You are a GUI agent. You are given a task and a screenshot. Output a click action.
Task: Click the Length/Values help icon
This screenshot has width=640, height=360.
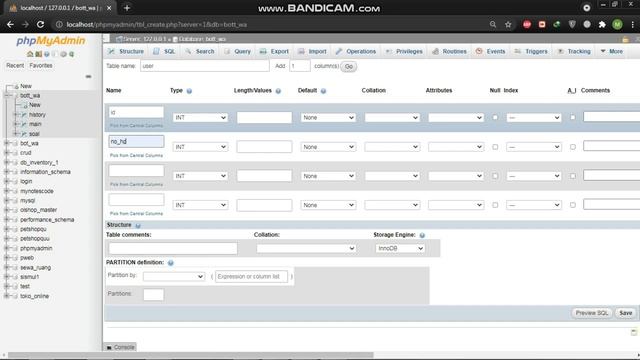(278, 91)
